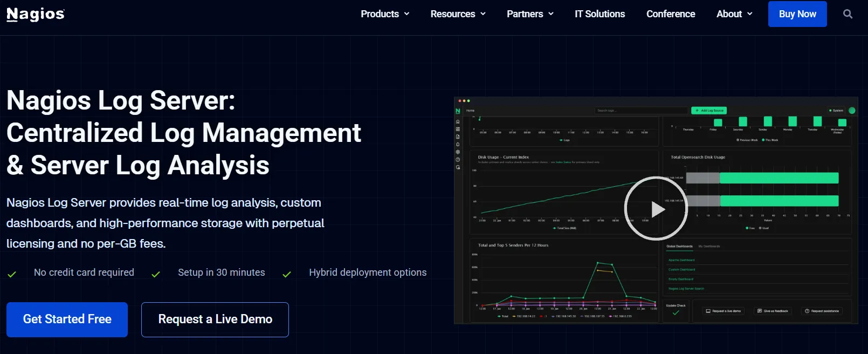Go to IT Solutions page

[600, 14]
